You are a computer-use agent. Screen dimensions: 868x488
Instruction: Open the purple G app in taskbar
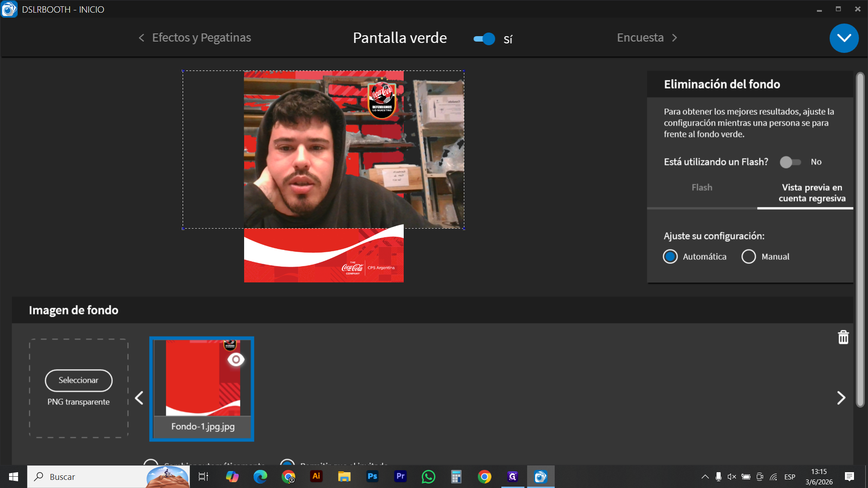[x=513, y=477]
